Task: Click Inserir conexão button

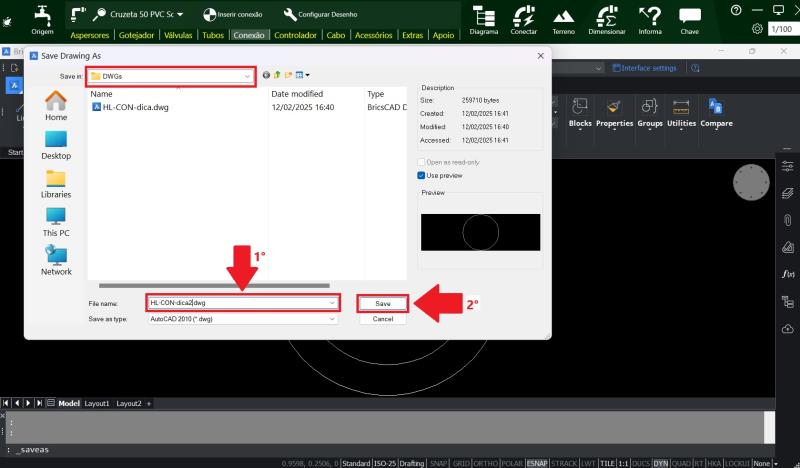Action: [x=232, y=14]
